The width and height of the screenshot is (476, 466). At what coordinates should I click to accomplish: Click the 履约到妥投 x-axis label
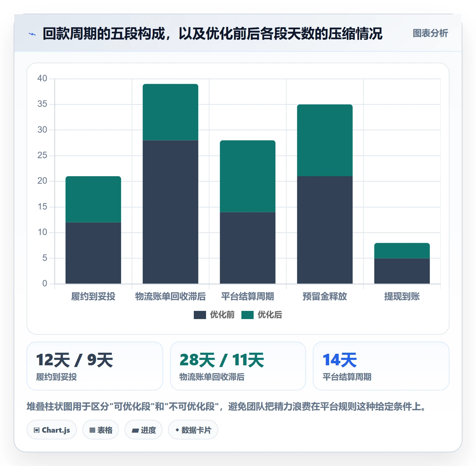(93, 297)
